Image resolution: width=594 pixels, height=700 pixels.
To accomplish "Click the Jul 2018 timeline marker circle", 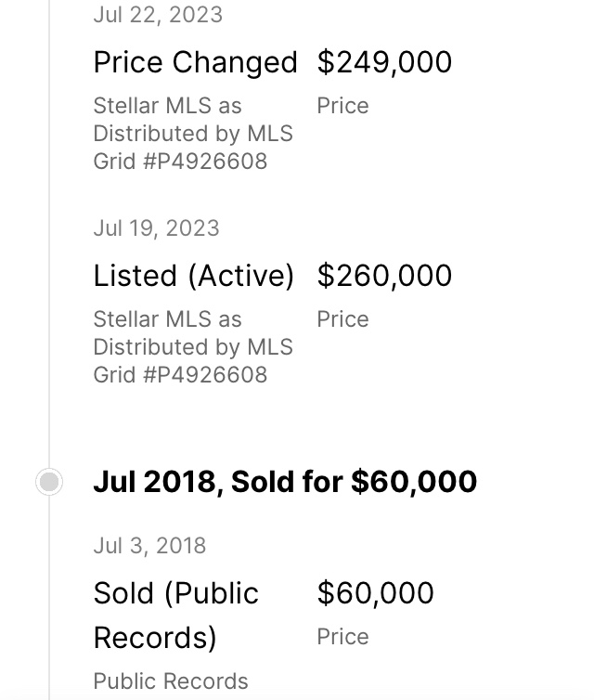I will pyautogui.click(x=49, y=482).
